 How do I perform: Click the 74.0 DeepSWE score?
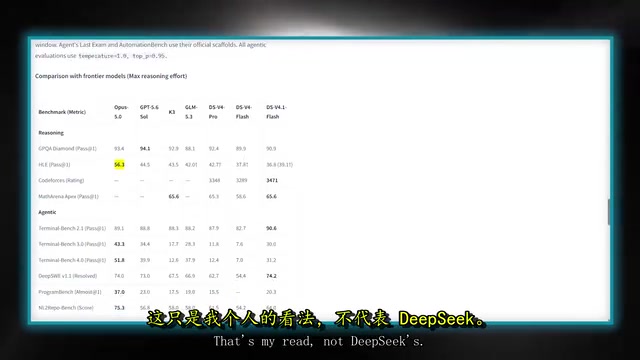[119, 276]
